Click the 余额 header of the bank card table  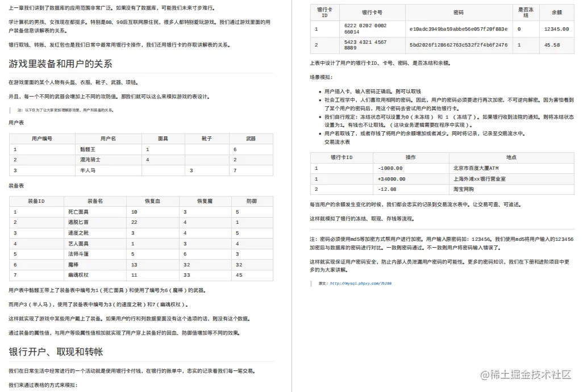[x=556, y=12]
